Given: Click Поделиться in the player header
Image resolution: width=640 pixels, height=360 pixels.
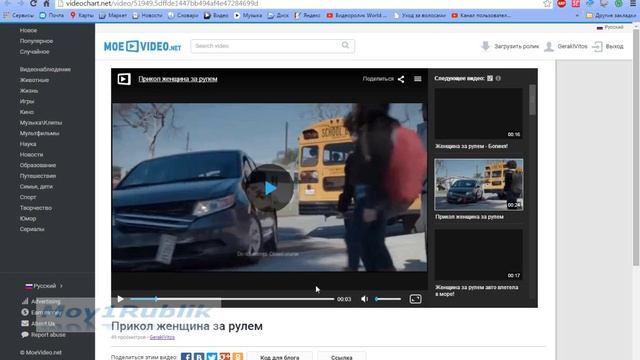Looking at the screenshot, I should pyautogui.click(x=378, y=79).
